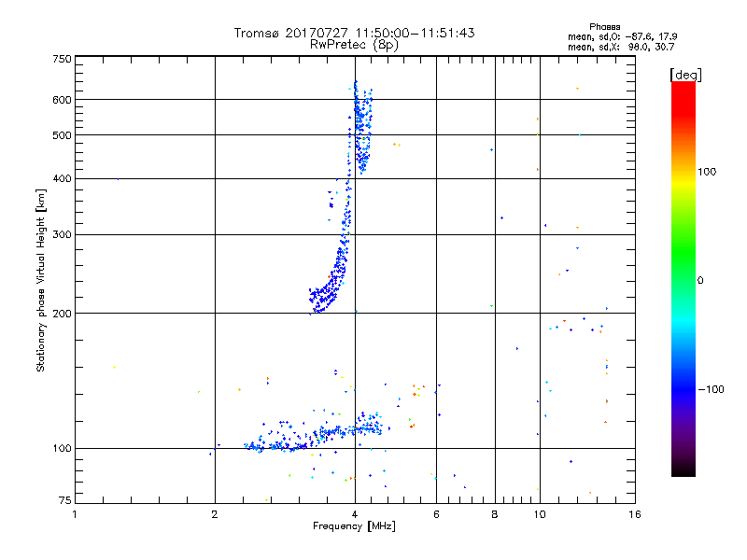
Task: Click the x-axis '10' tick label
Action: coord(540,515)
